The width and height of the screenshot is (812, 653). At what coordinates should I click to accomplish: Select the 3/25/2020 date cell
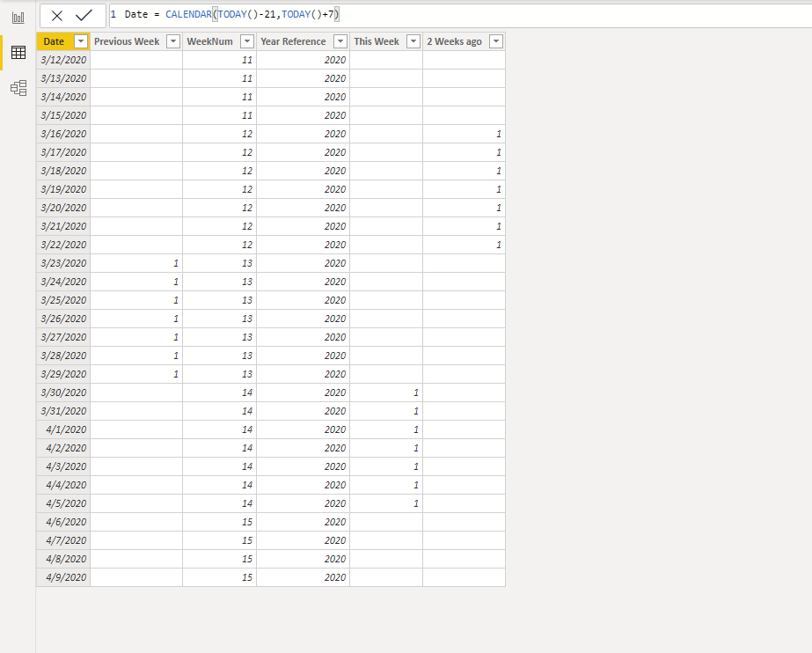(x=63, y=300)
